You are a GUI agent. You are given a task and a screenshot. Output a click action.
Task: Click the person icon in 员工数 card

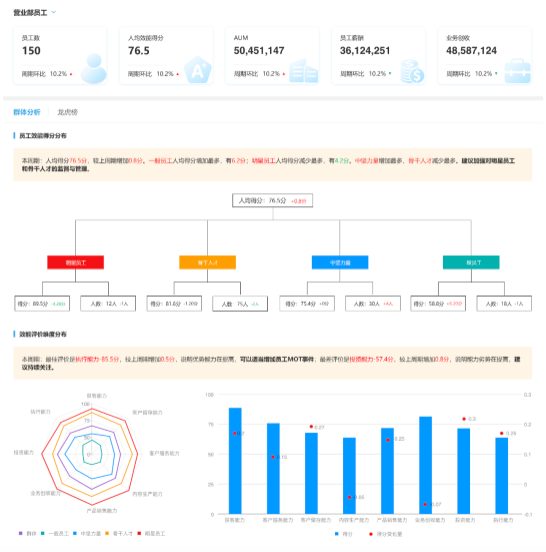click(x=94, y=68)
